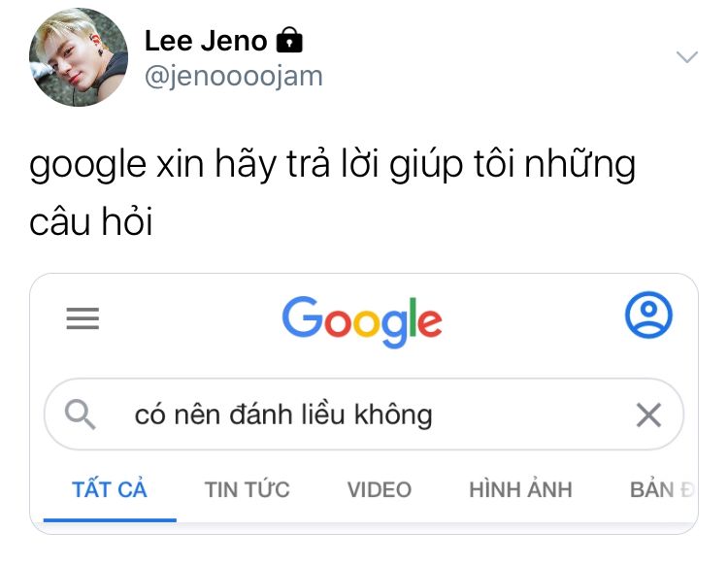Click the search field text 'có nên đánh liều không'
Image resolution: width=728 pixels, height=564 pixels.
pyautogui.click(x=283, y=415)
